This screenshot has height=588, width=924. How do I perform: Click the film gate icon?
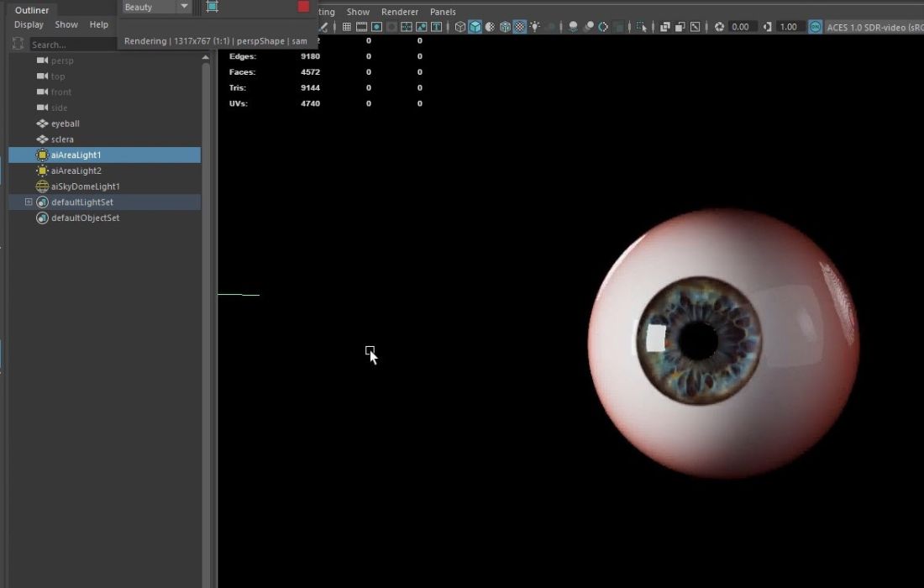point(360,27)
